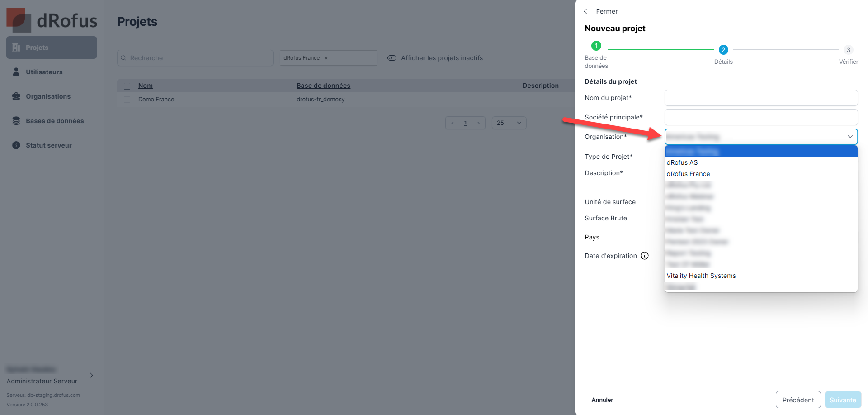Select dRofus AS in the list
Screen dimensions: 868x415
761,162
